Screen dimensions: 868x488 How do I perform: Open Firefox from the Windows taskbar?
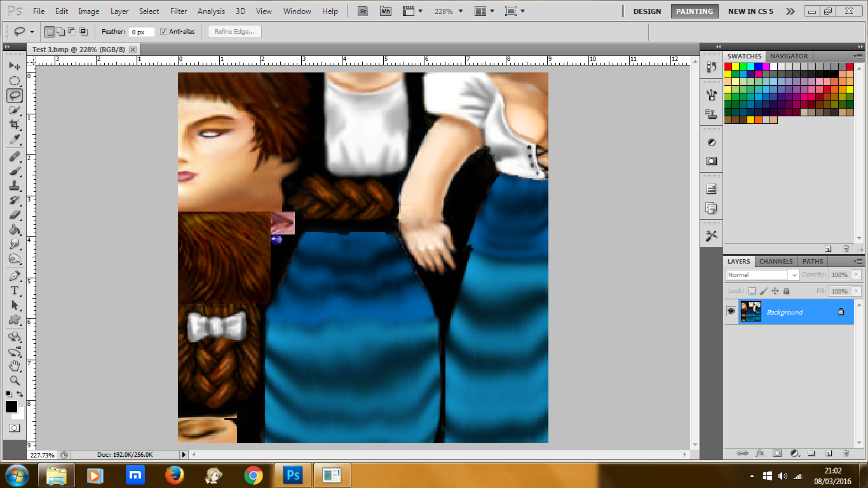[x=174, y=475]
